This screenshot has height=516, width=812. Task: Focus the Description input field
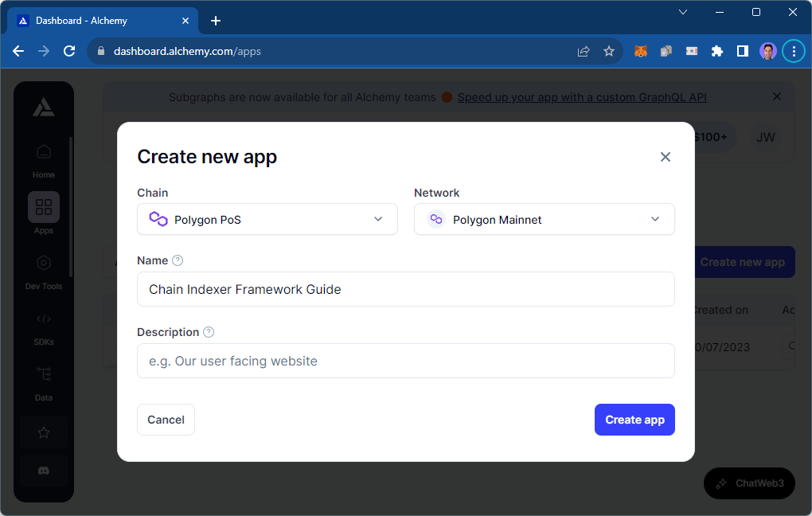tap(406, 361)
